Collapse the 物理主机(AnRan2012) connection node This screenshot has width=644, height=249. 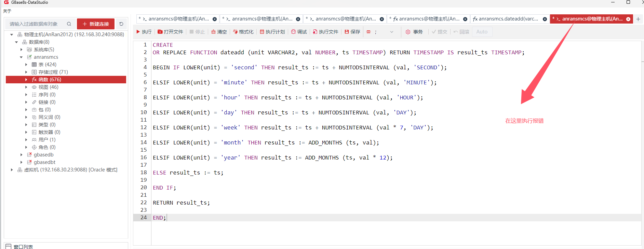[12, 34]
